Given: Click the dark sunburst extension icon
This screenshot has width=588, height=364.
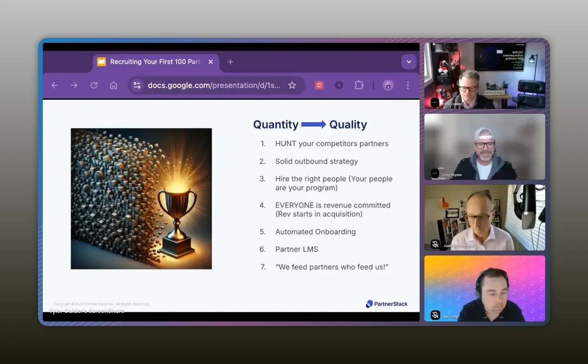Looking at the screenshot, I should (339, 85).
